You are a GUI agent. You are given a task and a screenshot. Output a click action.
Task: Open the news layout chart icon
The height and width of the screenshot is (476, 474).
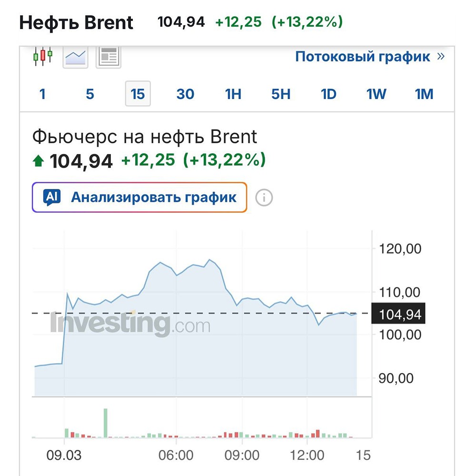(x=108, y=57)
